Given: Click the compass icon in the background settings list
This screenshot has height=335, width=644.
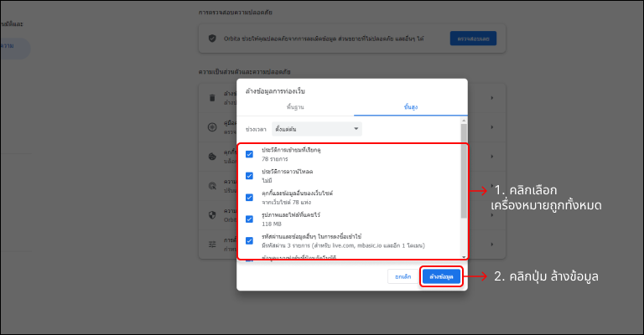Looking at the screenshot, I should click(212, 127).
